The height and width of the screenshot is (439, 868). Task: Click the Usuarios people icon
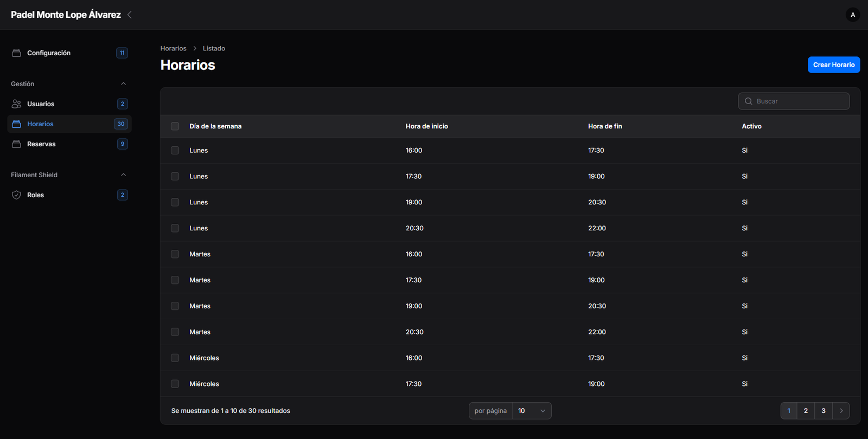tap(16, 104)
